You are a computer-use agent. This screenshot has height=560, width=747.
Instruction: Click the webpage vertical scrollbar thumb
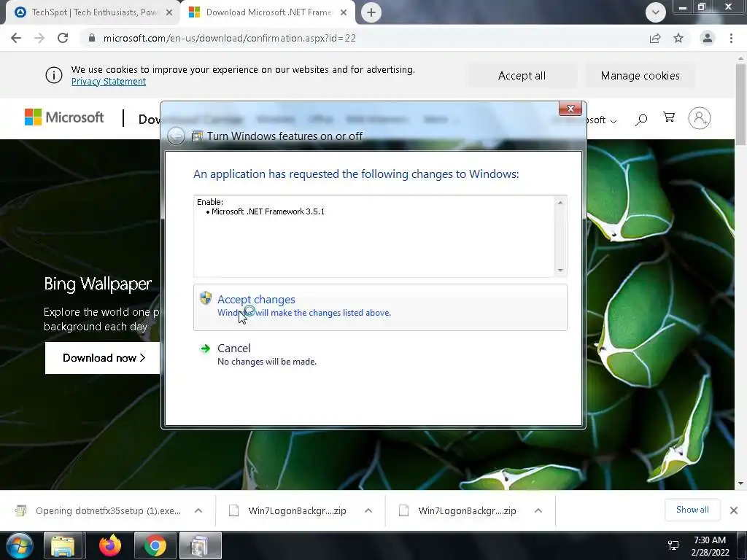pyautogui.click(x=740, y=104)
